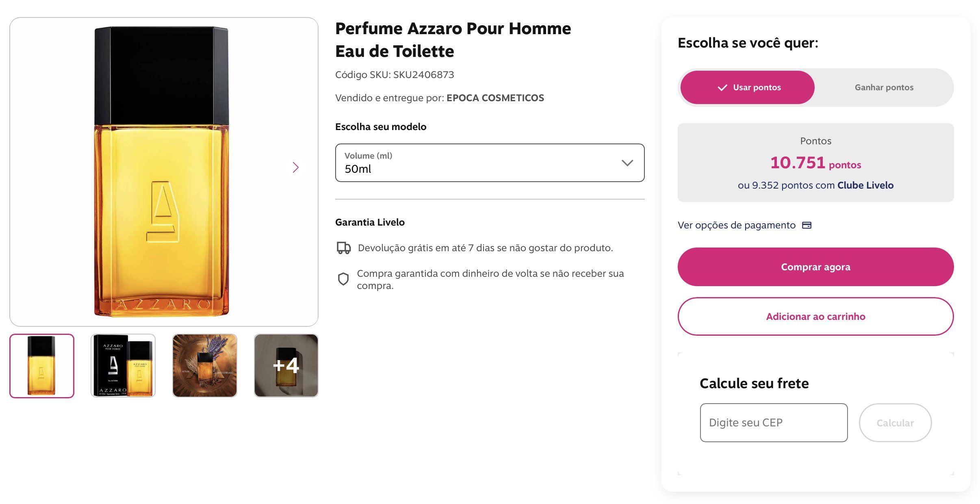
Task: Click the next image arrow on product photo
Action: coord(296,167)
